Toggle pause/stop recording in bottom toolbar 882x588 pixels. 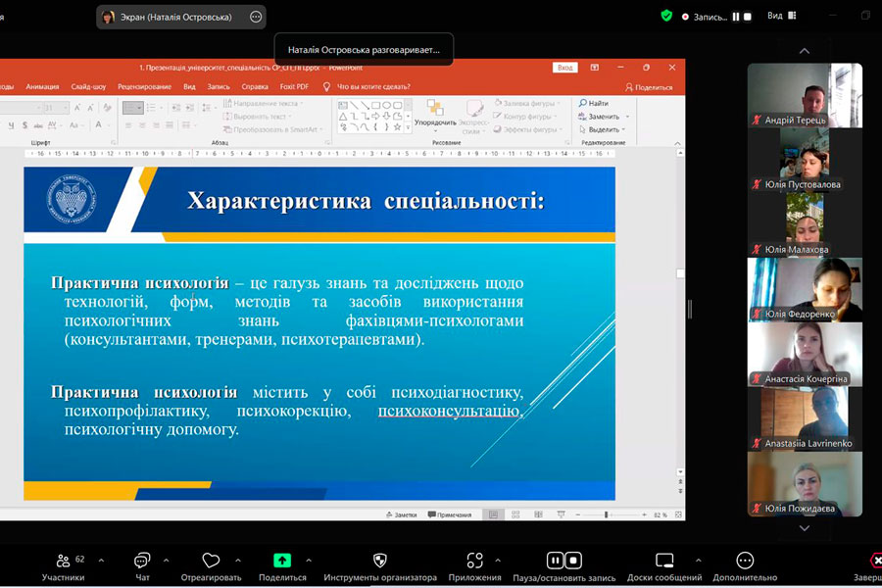[564, 562]
